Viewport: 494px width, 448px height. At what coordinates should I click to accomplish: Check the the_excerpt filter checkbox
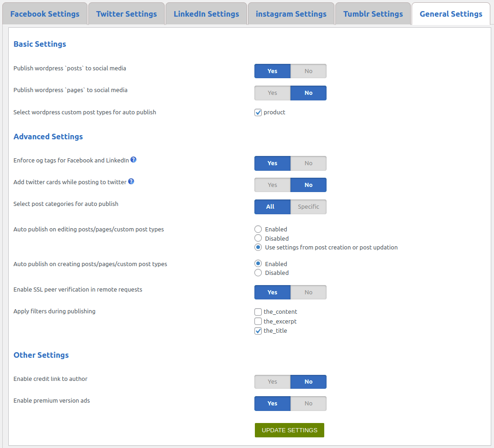(x=258, y=321)
